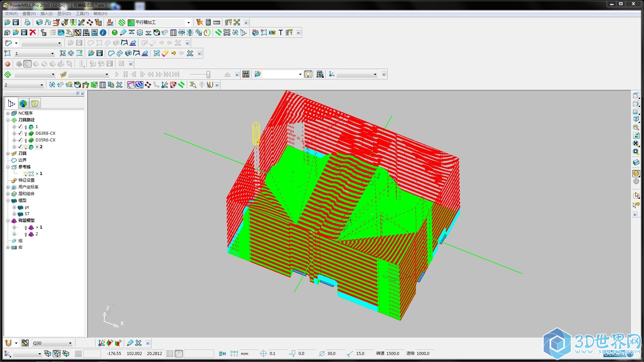Click the red record button icon

(x=8, y=64)
